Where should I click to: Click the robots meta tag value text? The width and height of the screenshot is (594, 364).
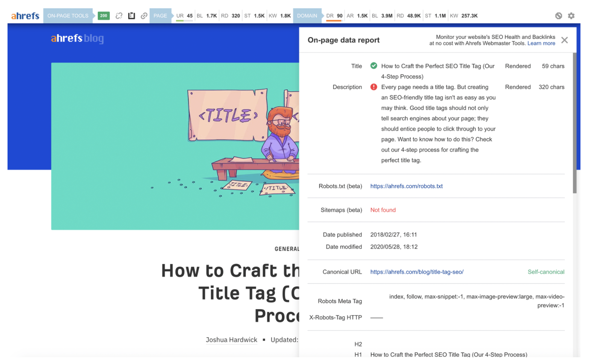point(477,301)
